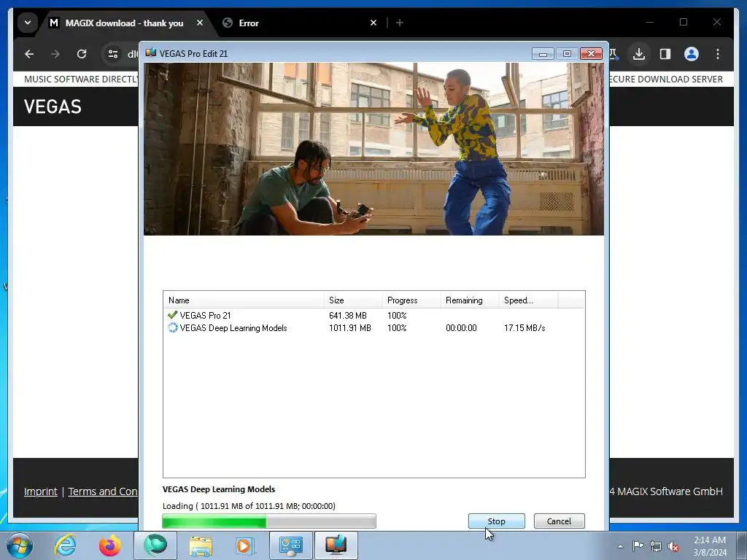
Task: Click the VEGAS promotional banner image
Action: click(374, 149)
